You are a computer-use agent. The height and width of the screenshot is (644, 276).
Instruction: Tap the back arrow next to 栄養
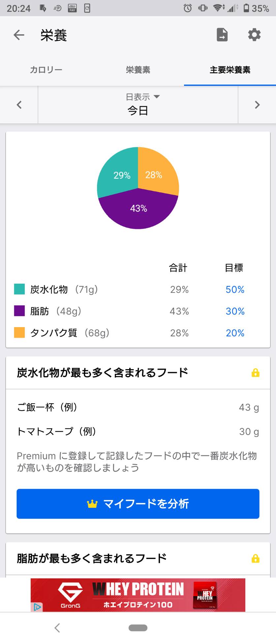[19, 35]
